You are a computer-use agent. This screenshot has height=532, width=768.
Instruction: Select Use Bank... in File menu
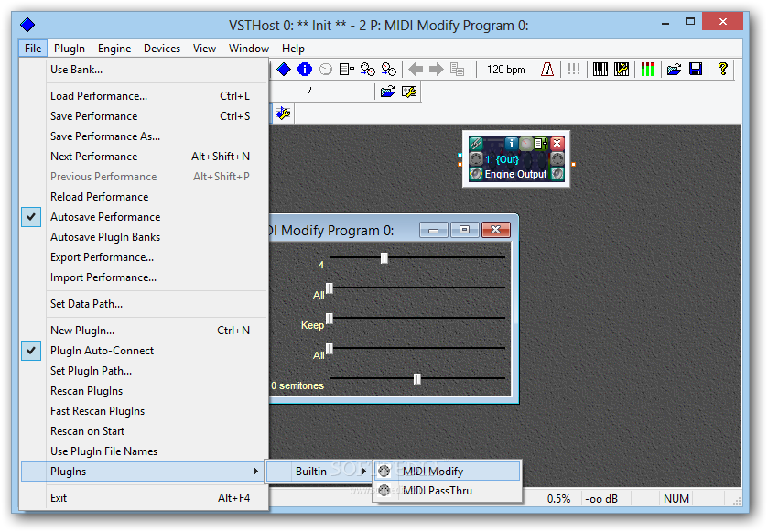click(144, 70)
